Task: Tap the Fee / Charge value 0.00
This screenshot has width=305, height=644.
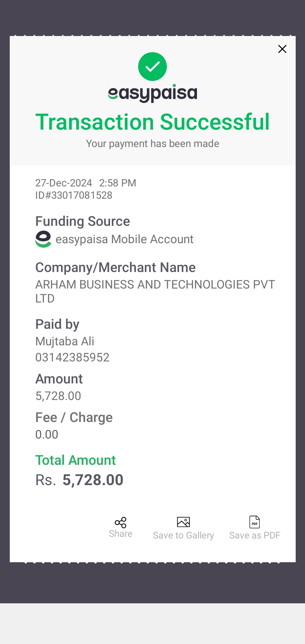Action: [47, 435]
